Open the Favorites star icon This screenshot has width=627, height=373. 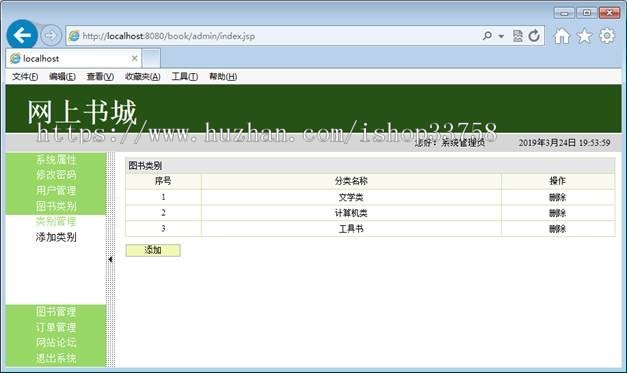pyautogui.click(x=584, y=36)
